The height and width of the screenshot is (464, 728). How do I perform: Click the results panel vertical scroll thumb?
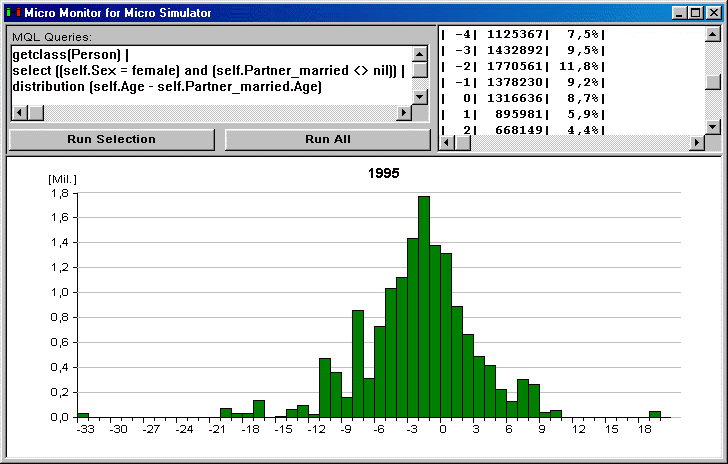coord(712,82)
